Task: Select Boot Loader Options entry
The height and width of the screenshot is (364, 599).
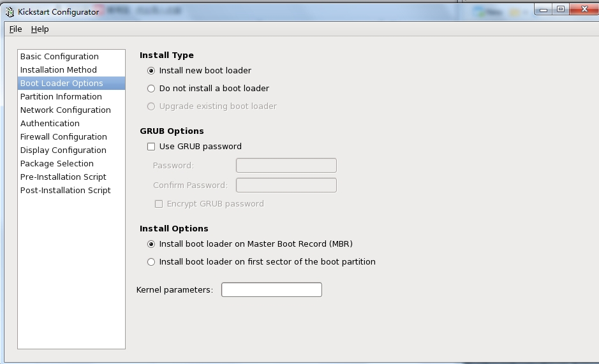Action: click(x=71, y=84)
